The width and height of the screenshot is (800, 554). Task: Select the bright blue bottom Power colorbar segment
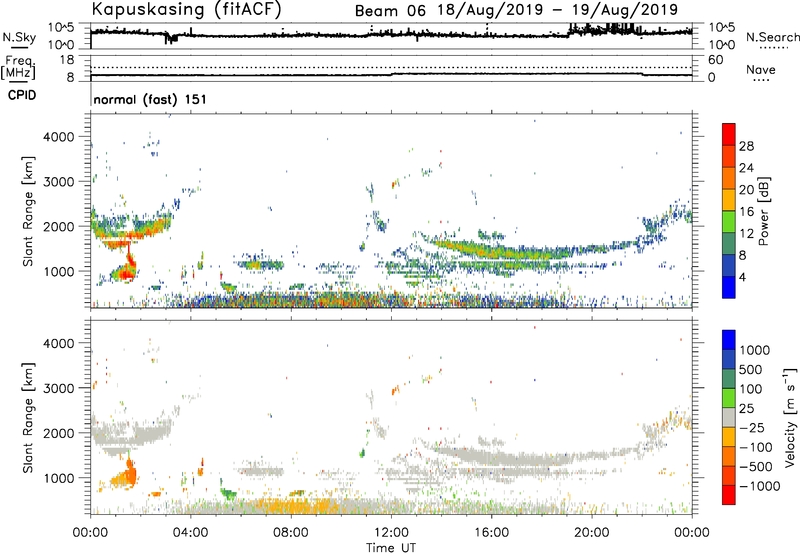(x=729, y=287)
